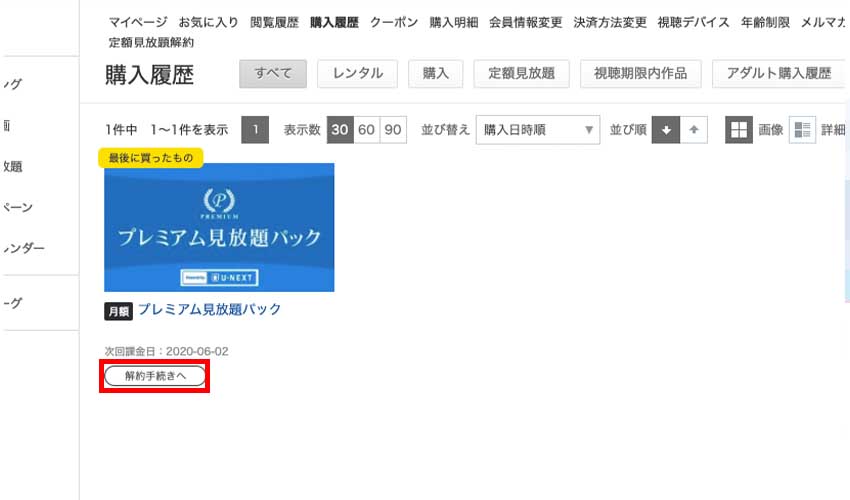The image size is (850, 500).
Task: Switch to the レンタル filter tab
Action: coord(357,73)
